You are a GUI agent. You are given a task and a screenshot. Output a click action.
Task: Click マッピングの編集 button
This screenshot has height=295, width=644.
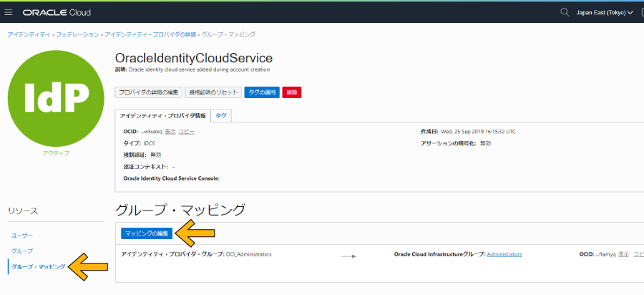click(147, 233)
